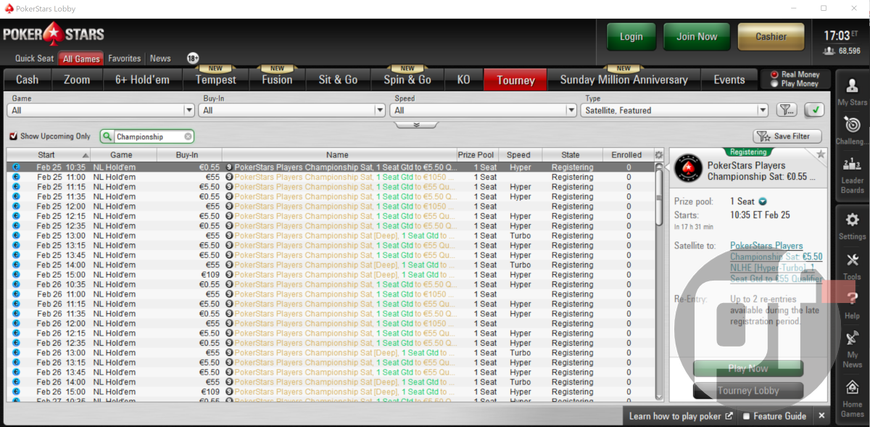Screen dimensions: 870x427
Task: Click the table columns gear icon
Action: (659, 155)
